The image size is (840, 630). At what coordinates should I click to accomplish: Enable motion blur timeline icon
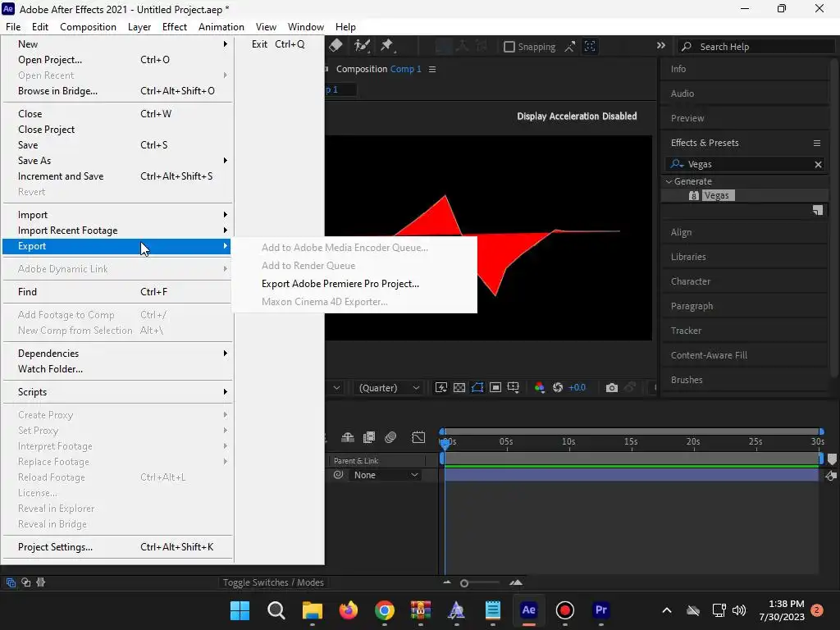(390, 437)
